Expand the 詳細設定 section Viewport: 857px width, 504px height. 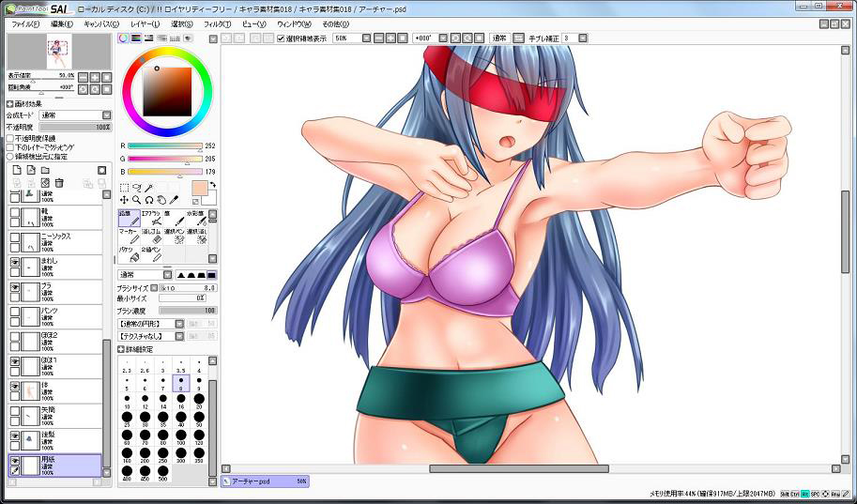point(121,349)
